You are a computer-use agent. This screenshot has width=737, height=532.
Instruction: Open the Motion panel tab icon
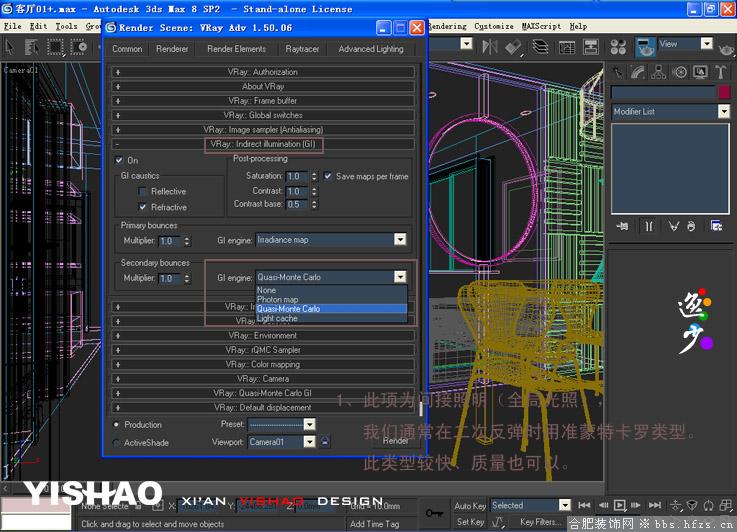[x=679, y=72]
